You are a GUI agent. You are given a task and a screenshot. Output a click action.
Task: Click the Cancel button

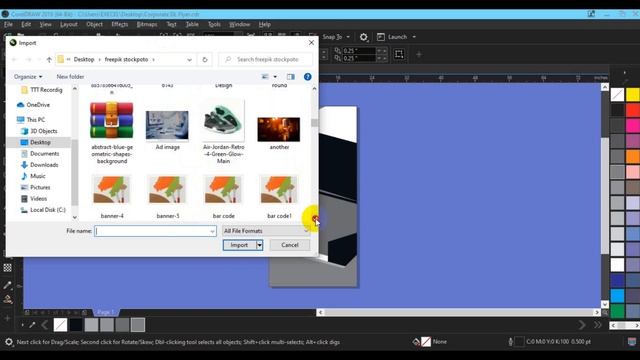click(x=290, y=245)
